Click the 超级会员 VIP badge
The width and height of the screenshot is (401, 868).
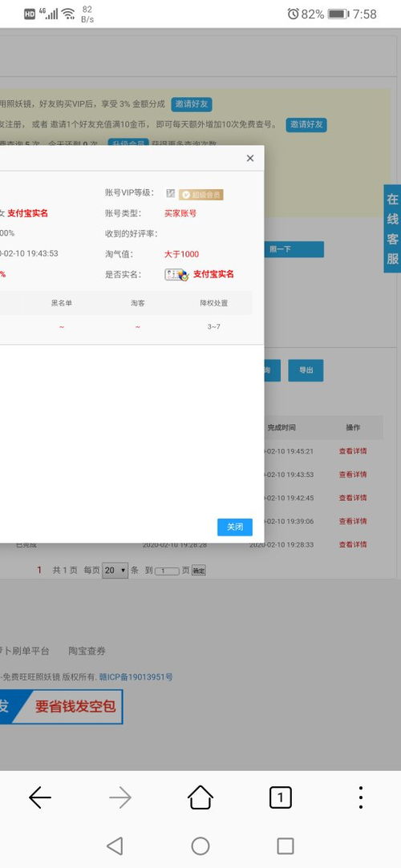201,194
